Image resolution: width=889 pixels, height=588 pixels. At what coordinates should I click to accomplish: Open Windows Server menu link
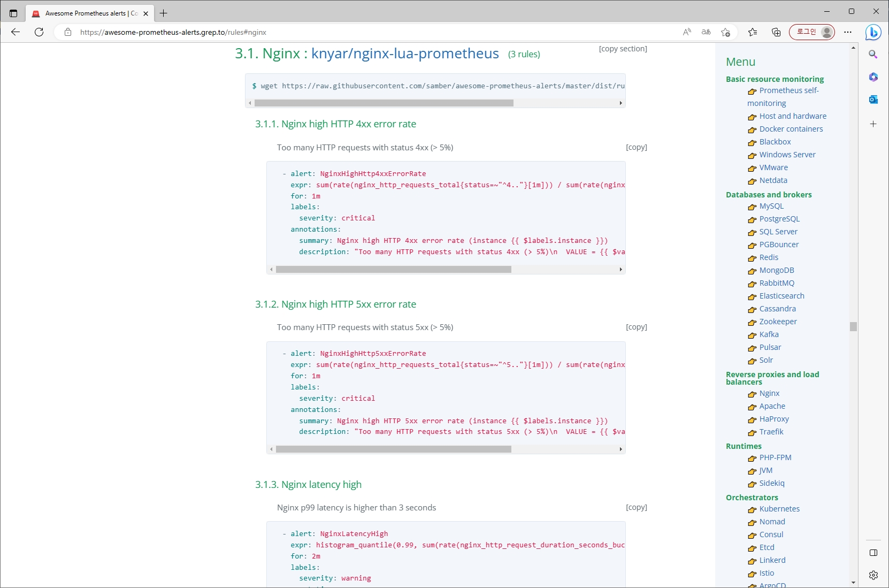[x=787, y=155]
